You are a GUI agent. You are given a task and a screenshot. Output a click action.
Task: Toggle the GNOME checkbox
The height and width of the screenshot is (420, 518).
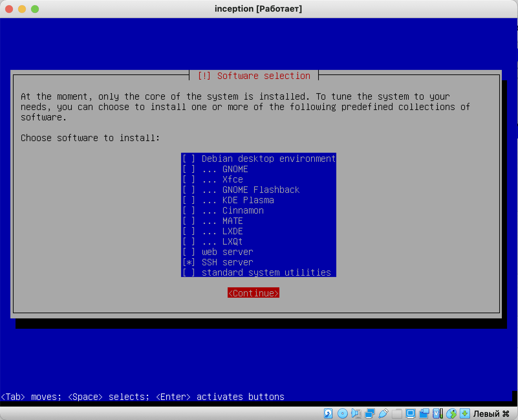[189, 169]
